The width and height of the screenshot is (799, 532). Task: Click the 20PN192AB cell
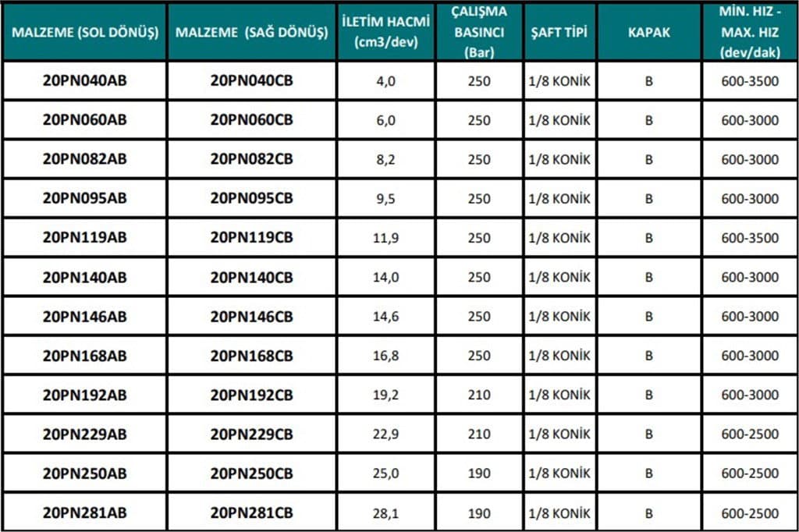[85, 395]
